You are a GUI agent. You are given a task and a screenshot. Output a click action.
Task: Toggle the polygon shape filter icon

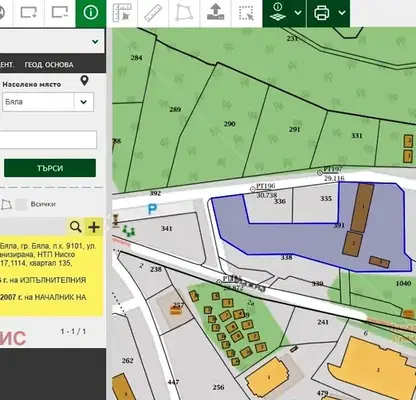coord(6,205)
